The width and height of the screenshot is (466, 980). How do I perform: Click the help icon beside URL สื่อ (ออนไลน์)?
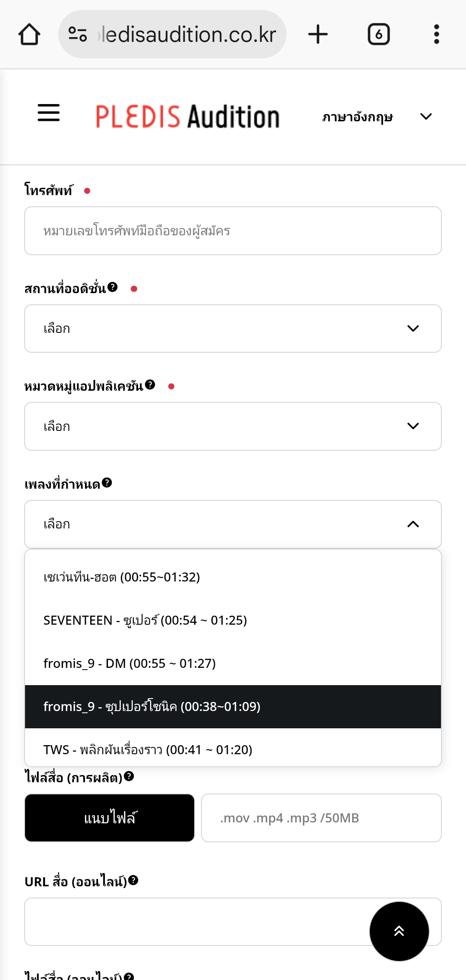coord(133,880)
